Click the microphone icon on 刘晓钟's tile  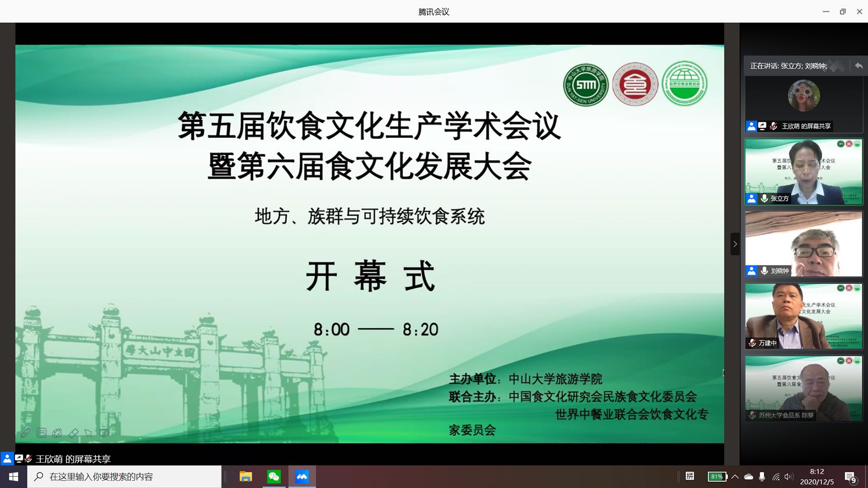tap(764, 271)
